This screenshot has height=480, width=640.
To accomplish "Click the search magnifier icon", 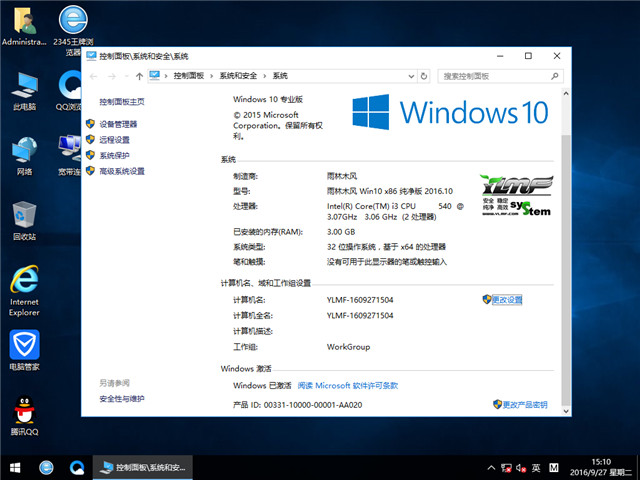I will tap(554, 76).
